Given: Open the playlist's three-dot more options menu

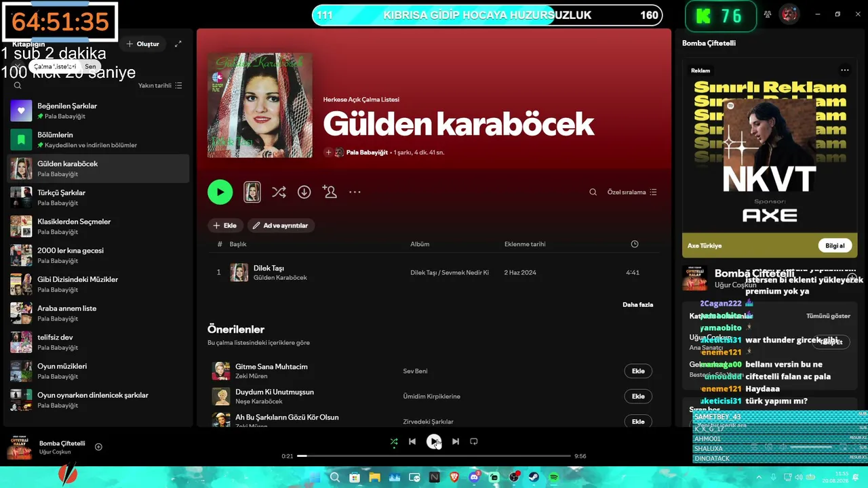Looking at the screenshot, I should [355, 192].
